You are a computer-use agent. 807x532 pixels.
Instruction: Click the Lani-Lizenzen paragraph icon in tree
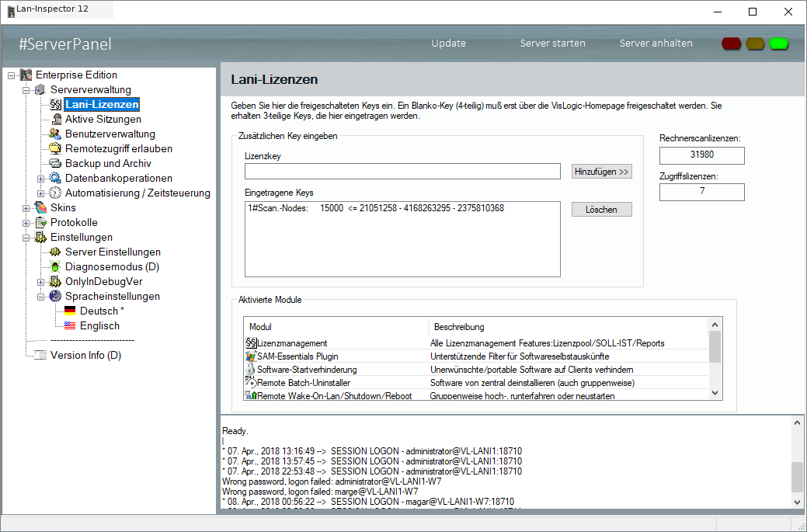[x=56, y=104]
